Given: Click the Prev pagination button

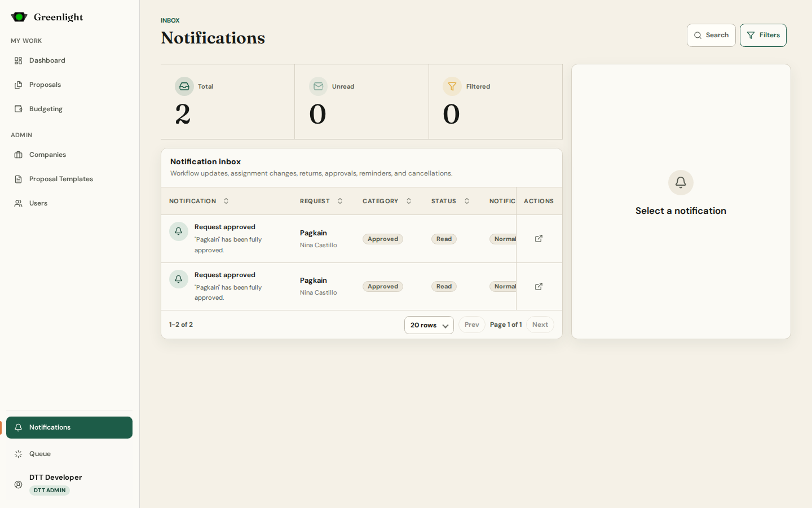Looking at the screenshot, I should click(472, 325).
